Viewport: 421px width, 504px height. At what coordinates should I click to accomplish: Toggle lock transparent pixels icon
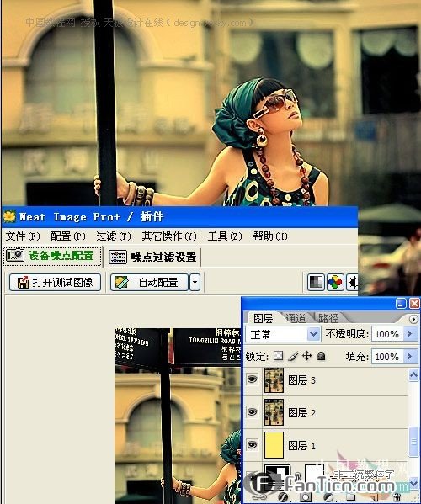point(278,356)
